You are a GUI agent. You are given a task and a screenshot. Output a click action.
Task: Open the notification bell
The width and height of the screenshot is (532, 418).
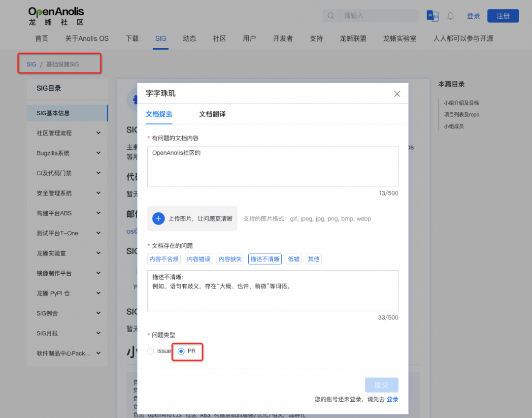point(451,16)
